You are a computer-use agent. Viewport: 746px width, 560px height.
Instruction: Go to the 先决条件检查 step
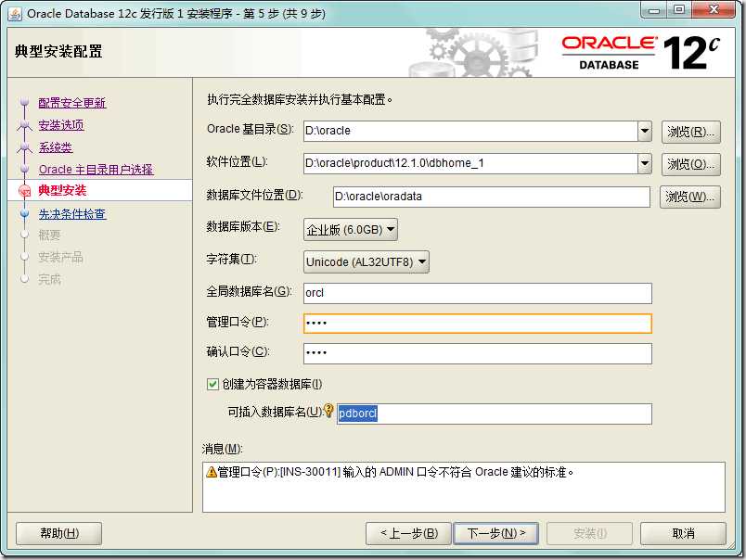(71, 214)
